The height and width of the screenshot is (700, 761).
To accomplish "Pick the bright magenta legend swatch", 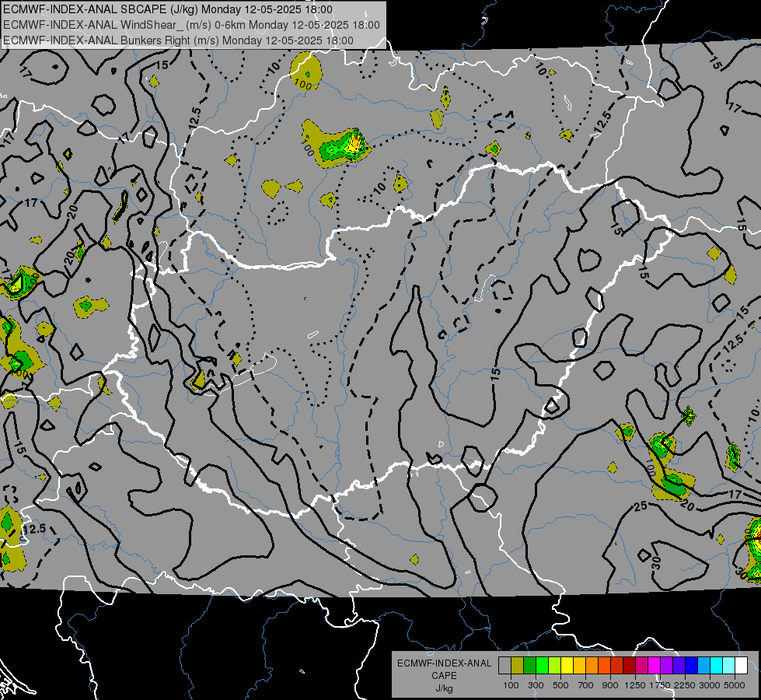I will 655,666.
